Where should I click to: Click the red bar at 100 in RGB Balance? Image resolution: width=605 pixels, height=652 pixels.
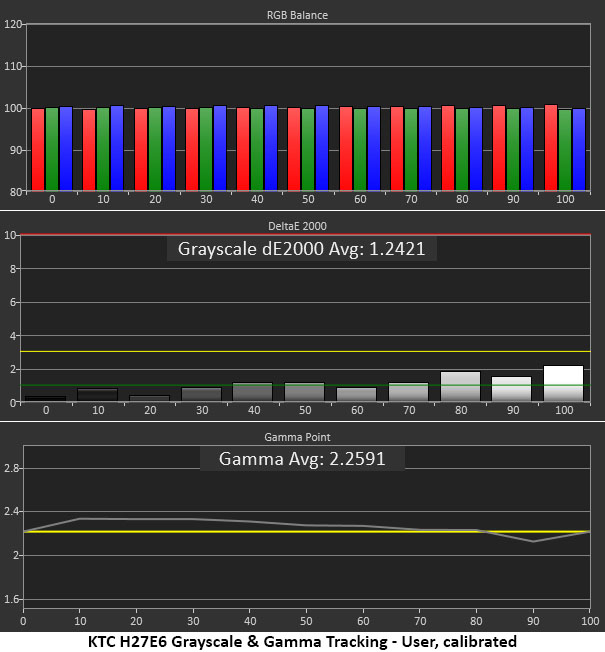click(551, 148)
